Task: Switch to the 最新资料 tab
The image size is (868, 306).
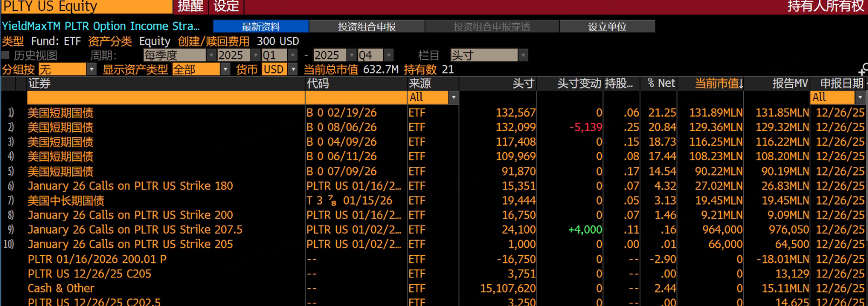Action: [x=261, y=26]
